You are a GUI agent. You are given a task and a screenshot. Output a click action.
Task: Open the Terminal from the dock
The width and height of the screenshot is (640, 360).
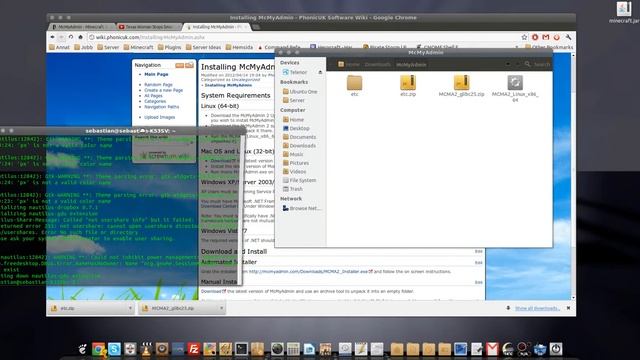(x=241, y=349)
